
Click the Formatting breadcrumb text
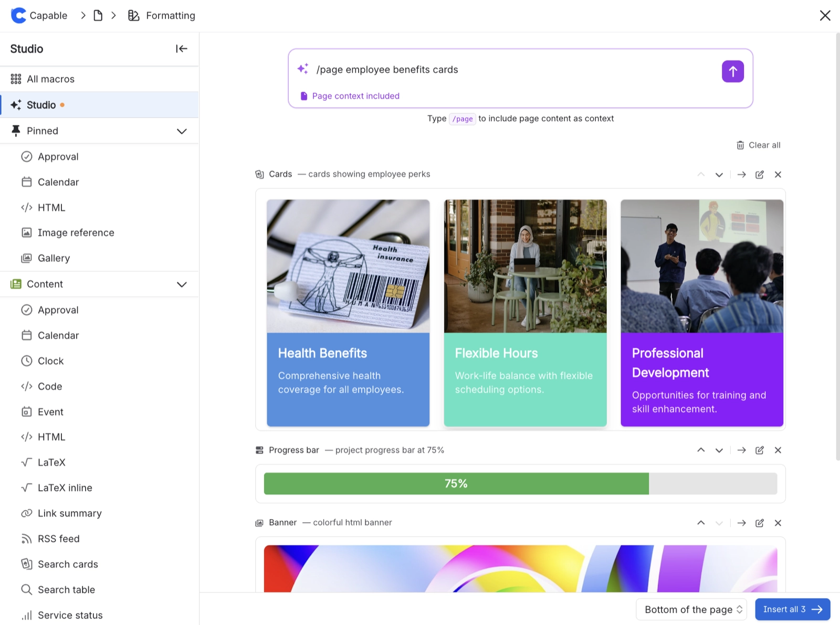coord(171,16)
